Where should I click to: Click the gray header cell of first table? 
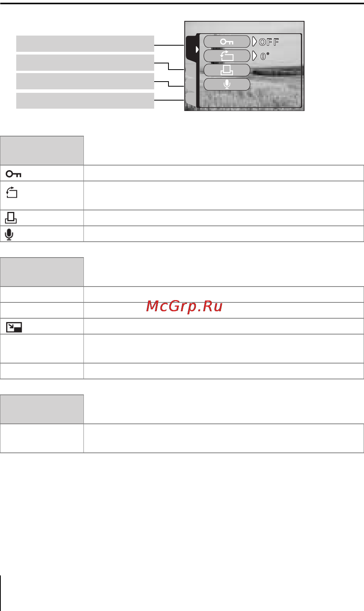[42, 150]
